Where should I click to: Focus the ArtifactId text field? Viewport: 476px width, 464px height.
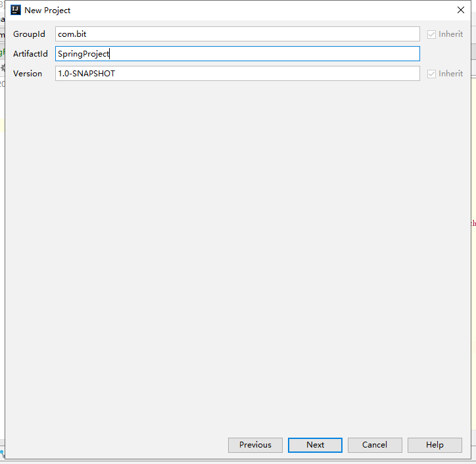point(237,54)
